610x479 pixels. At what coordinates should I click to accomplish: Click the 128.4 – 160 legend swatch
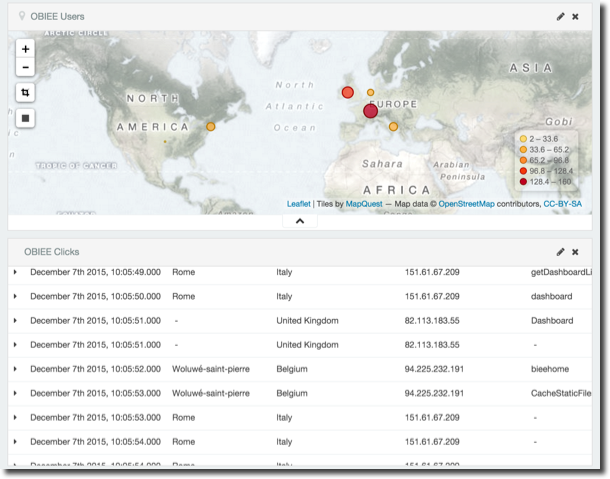pos(523,182)
